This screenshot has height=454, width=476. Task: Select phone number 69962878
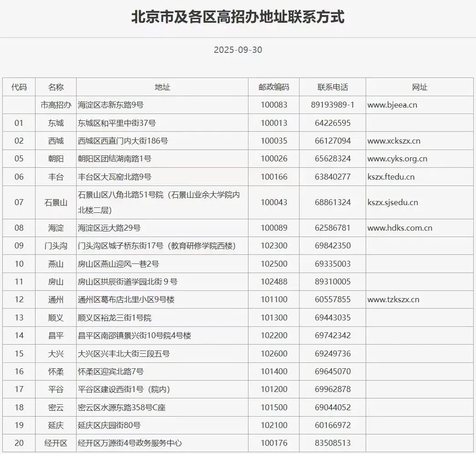coord(333,389)
